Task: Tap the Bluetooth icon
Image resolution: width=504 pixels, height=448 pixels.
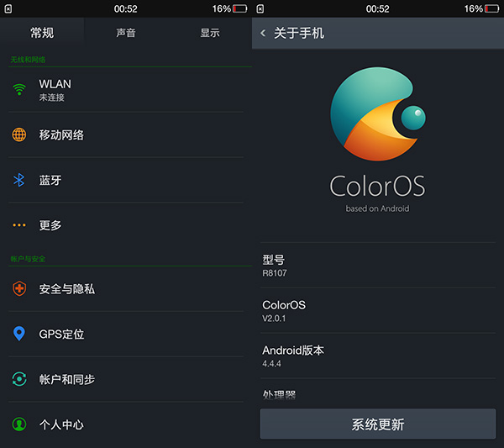Action: click(19, 180)
